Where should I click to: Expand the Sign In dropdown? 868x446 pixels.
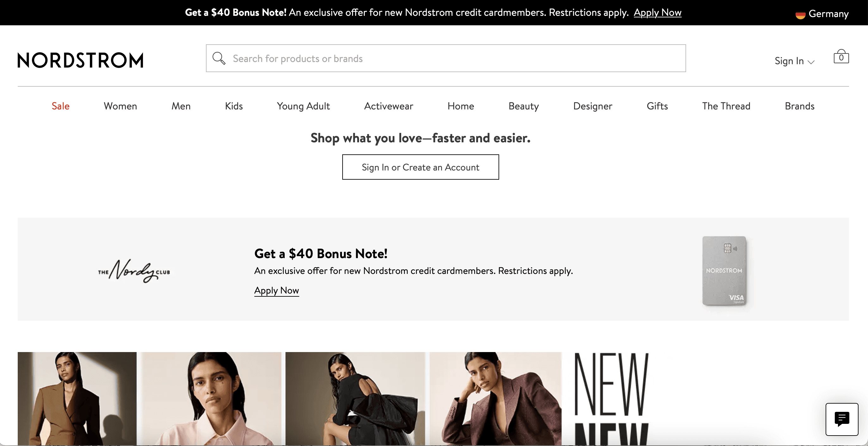coord(794,61)
